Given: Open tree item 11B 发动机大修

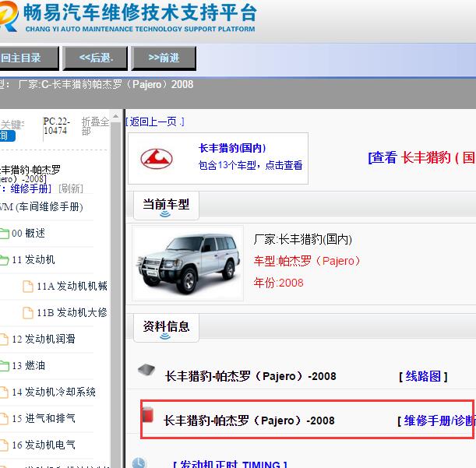Looking at the screenshot, I should click(x=72, y=312).
